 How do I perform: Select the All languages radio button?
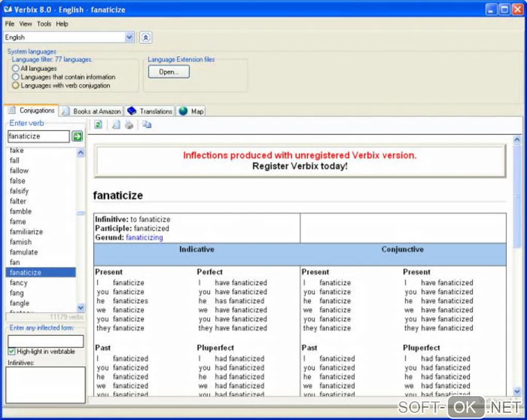[x=16, y=68]
